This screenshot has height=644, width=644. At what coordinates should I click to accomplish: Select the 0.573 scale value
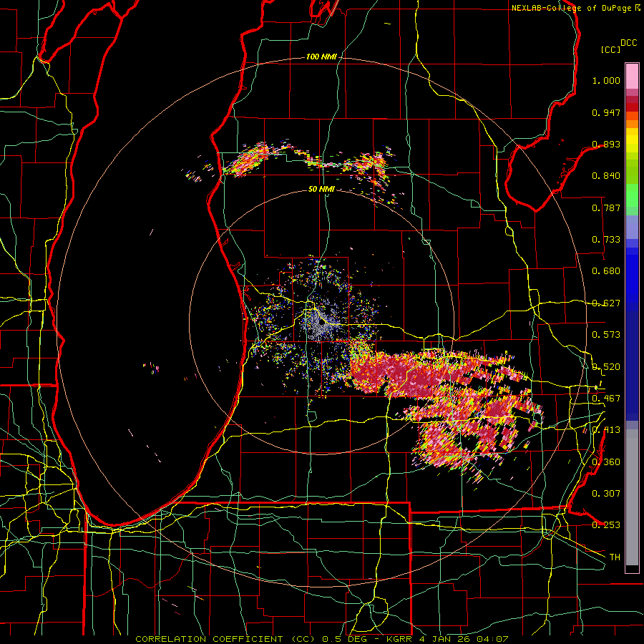(606, 335)
